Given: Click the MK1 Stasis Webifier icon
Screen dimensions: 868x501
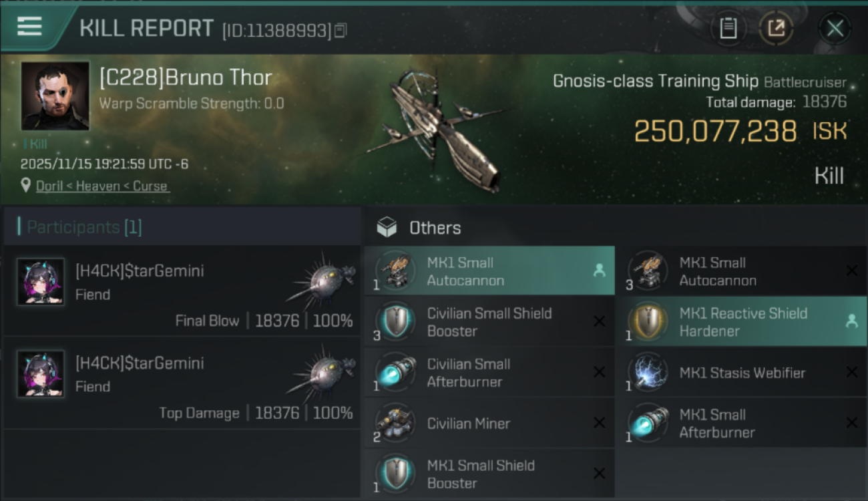Looking at the screenshot, I should [646, 373].
